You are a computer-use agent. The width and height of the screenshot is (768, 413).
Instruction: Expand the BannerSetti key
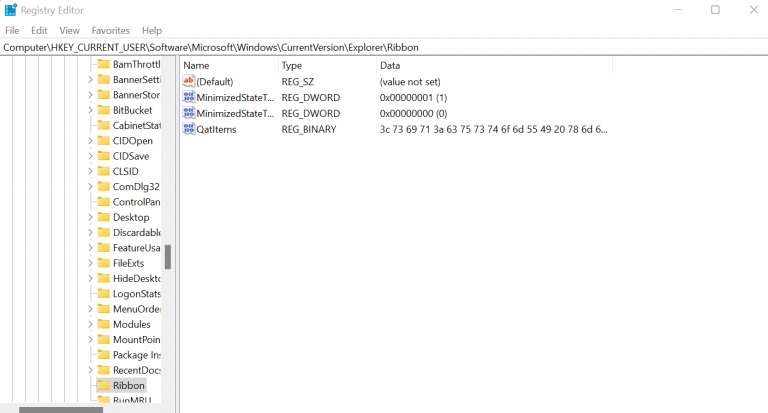tap(90, 79)
